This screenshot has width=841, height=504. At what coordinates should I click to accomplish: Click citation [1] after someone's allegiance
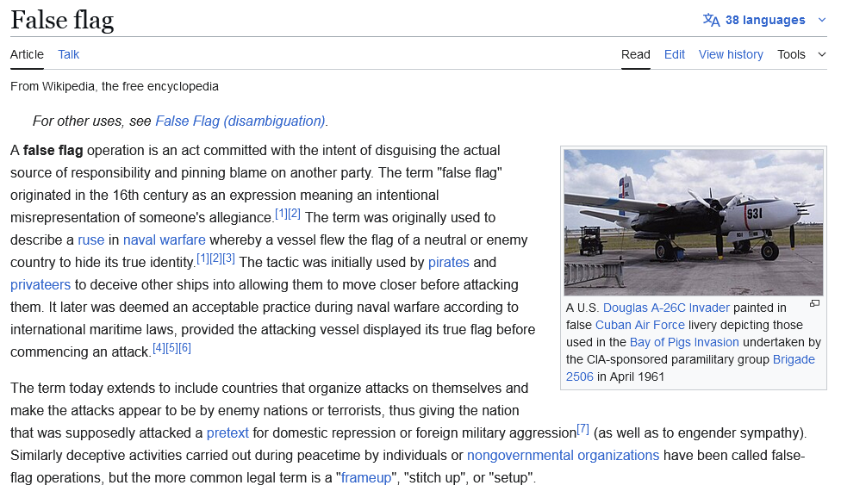281,214
